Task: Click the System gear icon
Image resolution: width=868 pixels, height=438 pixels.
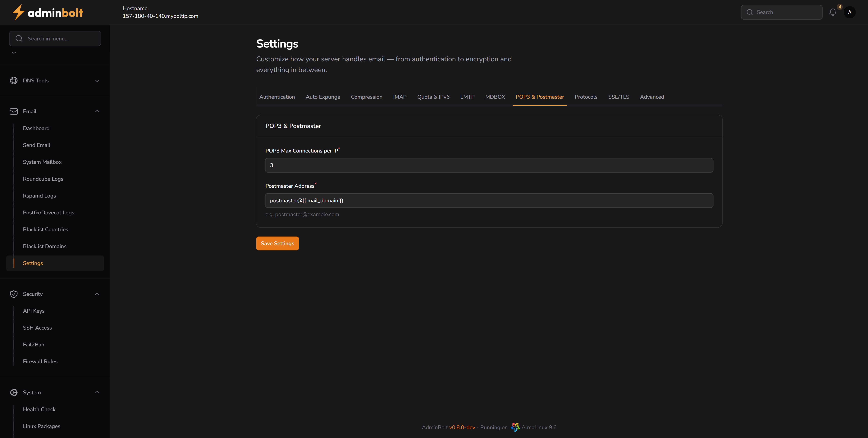Action: 14,393
